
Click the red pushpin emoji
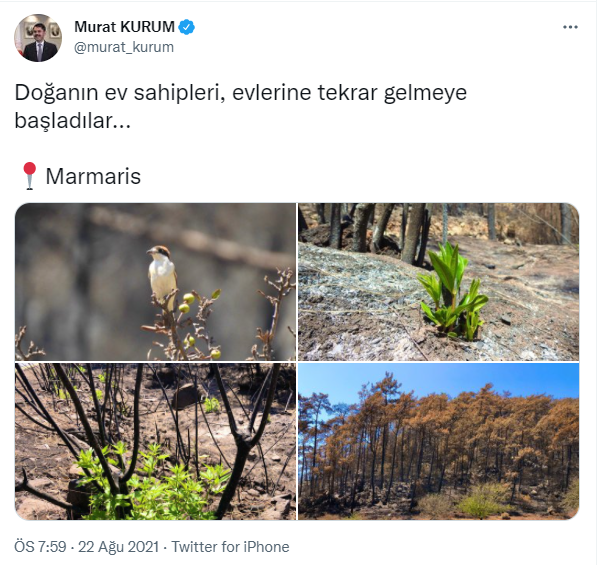pyautogui.click(x=29, y=176)
